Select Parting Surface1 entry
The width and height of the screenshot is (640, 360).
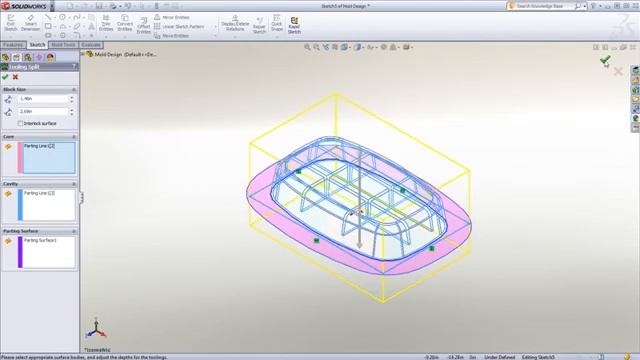point(40,240)
